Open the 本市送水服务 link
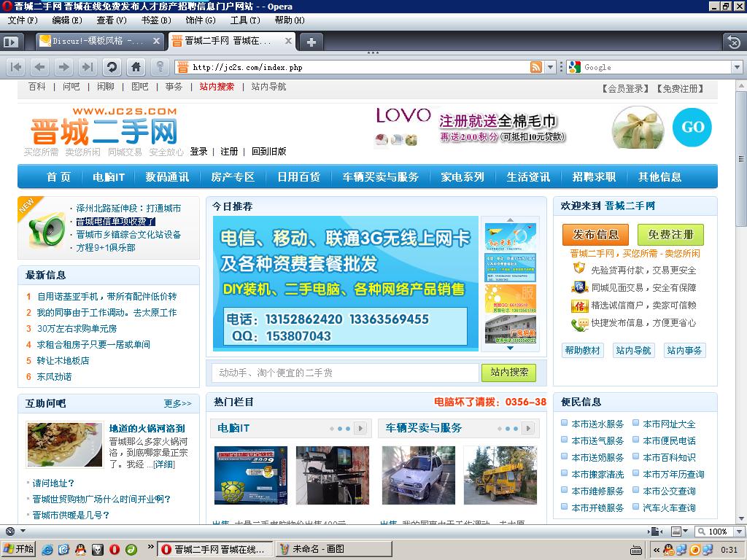747x560 pixels. (x=597, y=424)
